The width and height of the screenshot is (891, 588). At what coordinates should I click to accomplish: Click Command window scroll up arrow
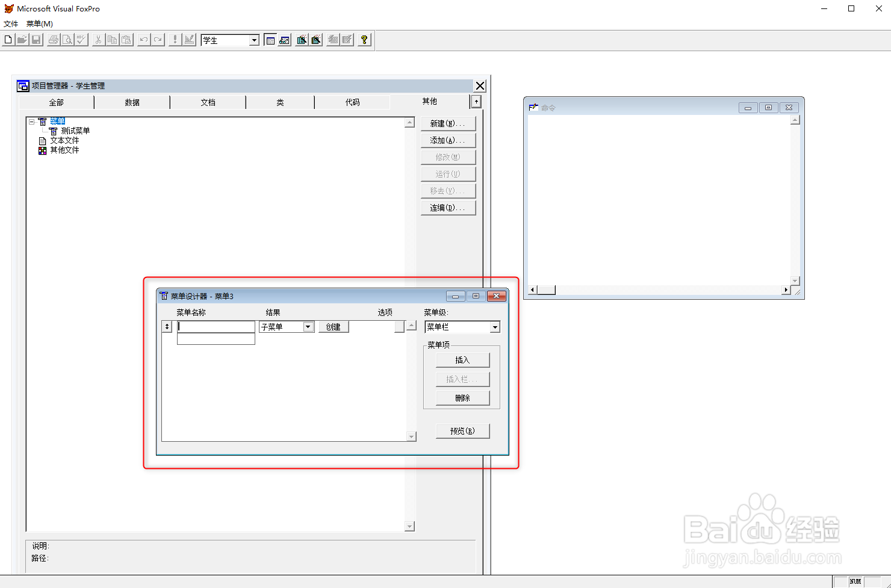click(x=795, y=120)
